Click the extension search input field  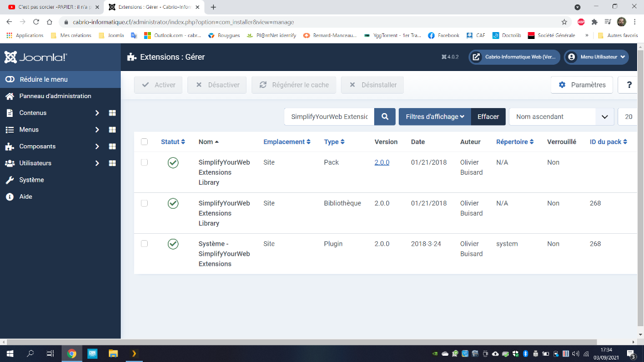(329, 117)
